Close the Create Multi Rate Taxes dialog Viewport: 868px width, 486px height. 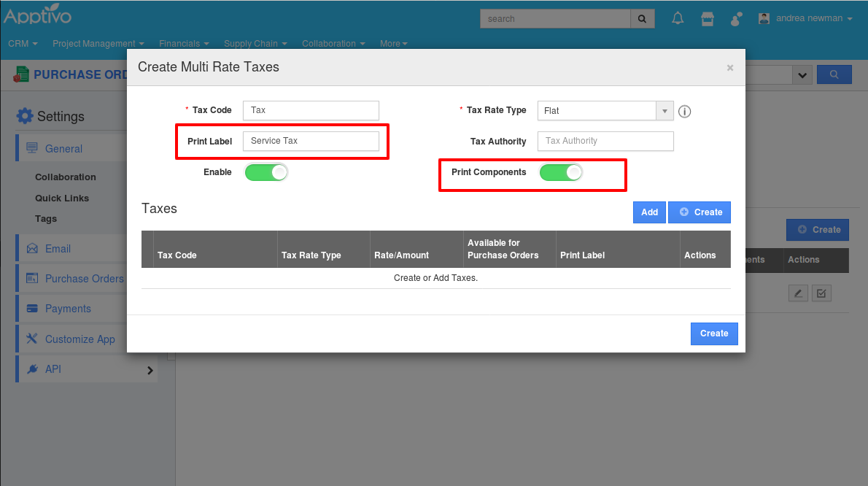pyautogui.click(x=729, y=68)
